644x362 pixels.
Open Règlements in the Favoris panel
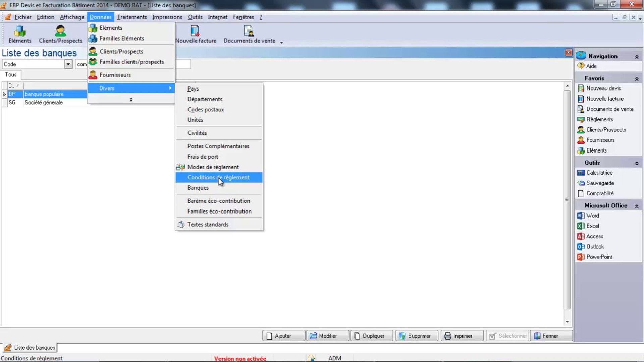point(599,119)
